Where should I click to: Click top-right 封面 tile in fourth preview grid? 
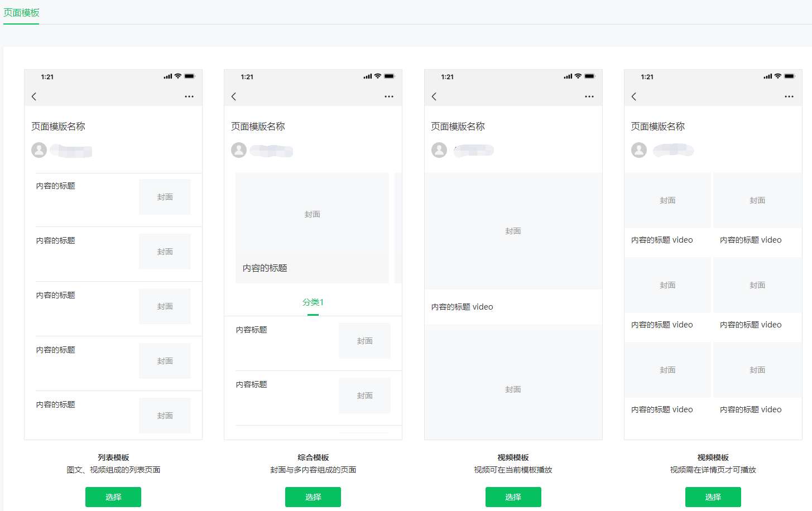[x=757, y=200]
